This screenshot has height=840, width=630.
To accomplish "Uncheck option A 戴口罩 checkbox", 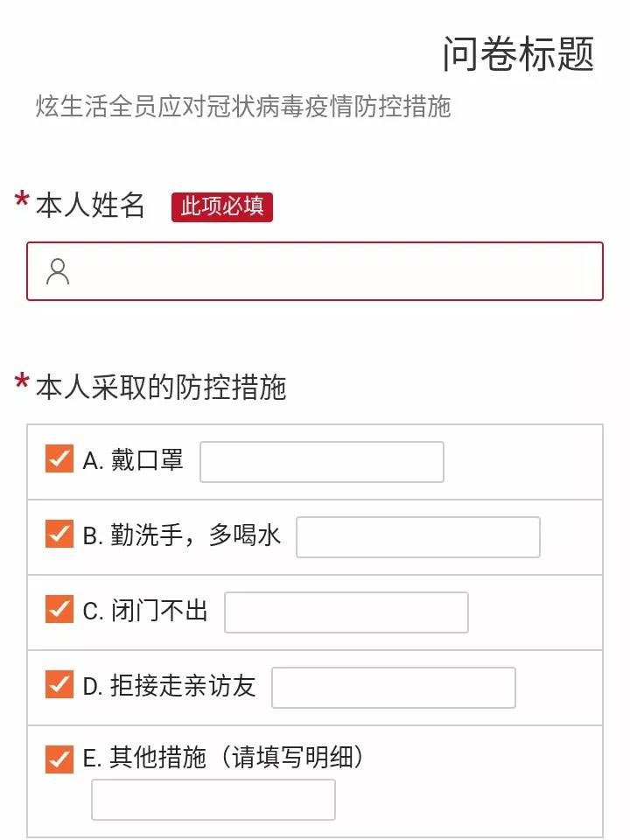I will coord(59,458).
